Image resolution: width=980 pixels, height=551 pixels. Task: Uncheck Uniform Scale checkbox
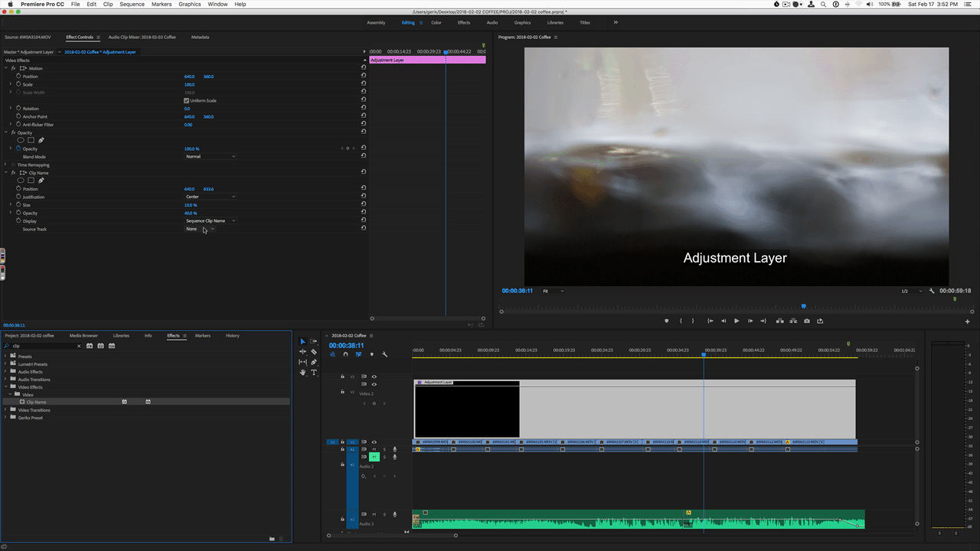click(x=186, y=100)
